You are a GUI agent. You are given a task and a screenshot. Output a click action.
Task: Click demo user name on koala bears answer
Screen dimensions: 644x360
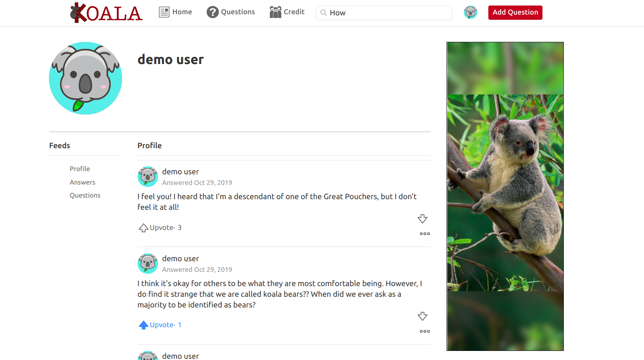click(181, 258)
